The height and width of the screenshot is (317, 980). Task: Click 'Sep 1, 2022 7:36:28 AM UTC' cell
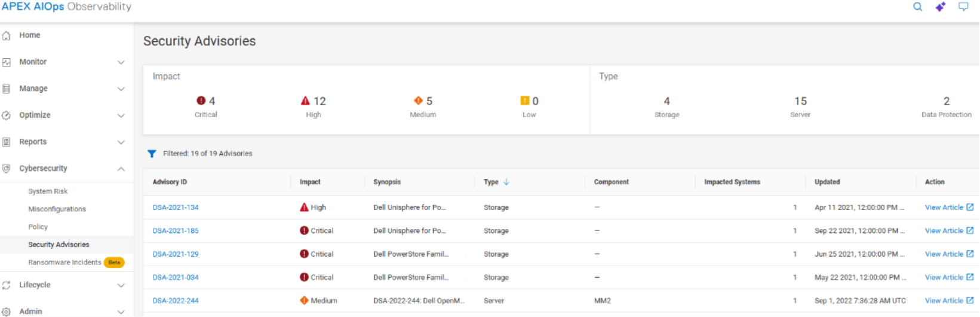pyautogui.click(x=860, y=301)
